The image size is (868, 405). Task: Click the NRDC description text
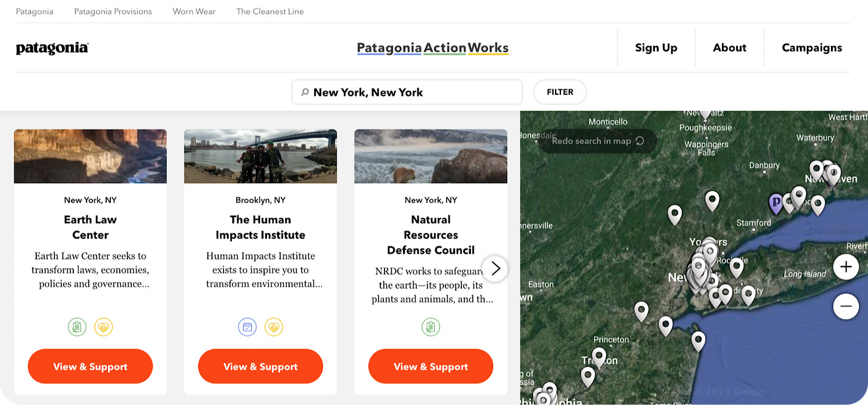point(431,285)
